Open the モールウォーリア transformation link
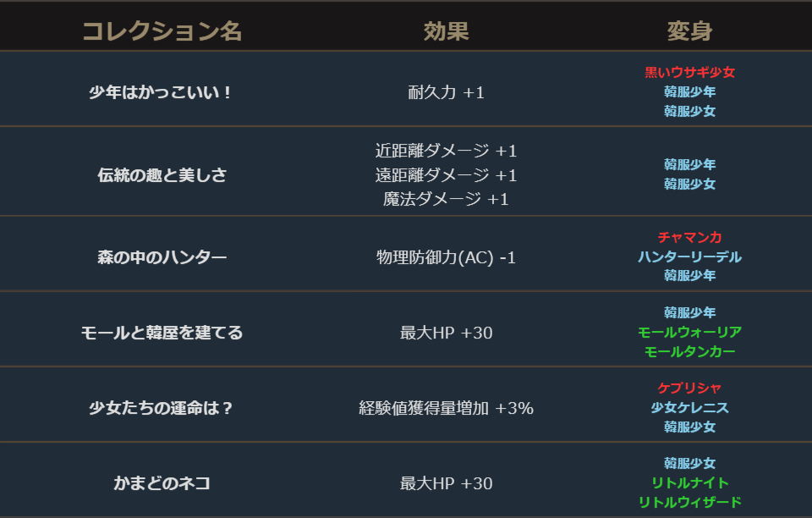Image resolution: width=812 pixels, height=518 pixels. [689, 332]
